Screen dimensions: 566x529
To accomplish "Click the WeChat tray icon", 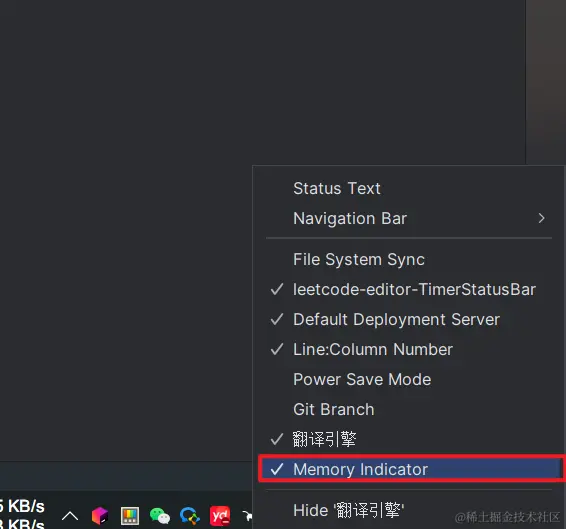I will pyautogui.click(x=160, y=516).
